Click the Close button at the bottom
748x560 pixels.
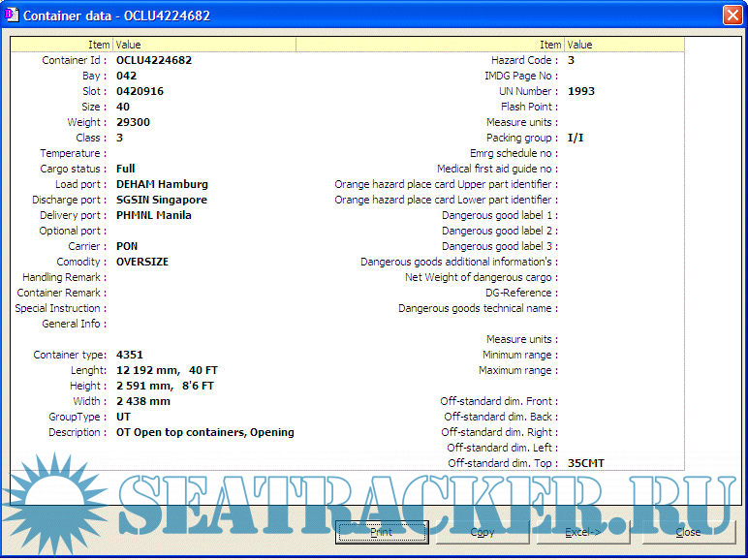pos(688,532)
